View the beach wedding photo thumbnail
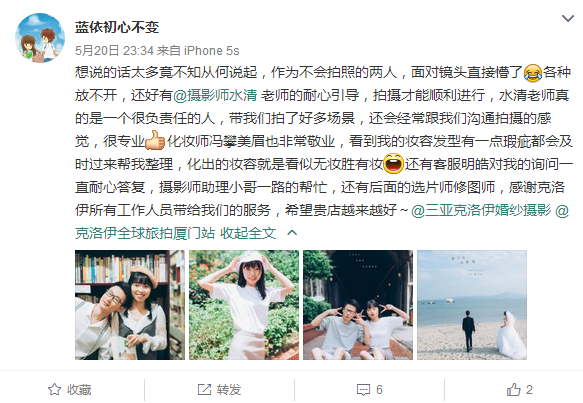 [472, 305]
